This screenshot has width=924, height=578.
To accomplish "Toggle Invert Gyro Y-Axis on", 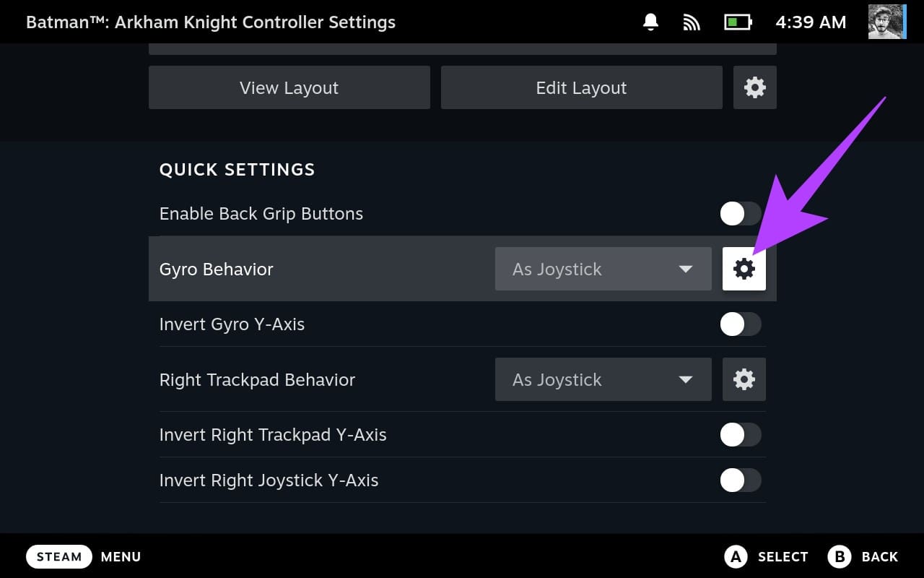I will 740,324.
